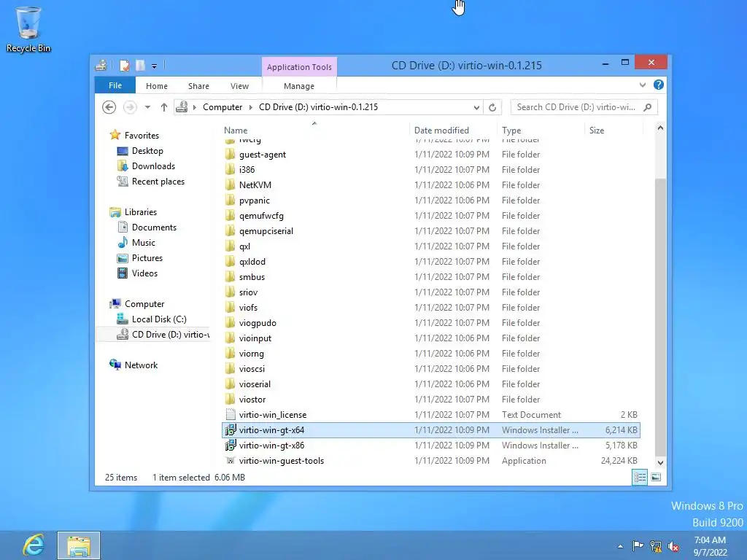This screenshot has width=747, height=560.
Task: Show hidden tray icons arrow
Action: [x=620, y=546]
